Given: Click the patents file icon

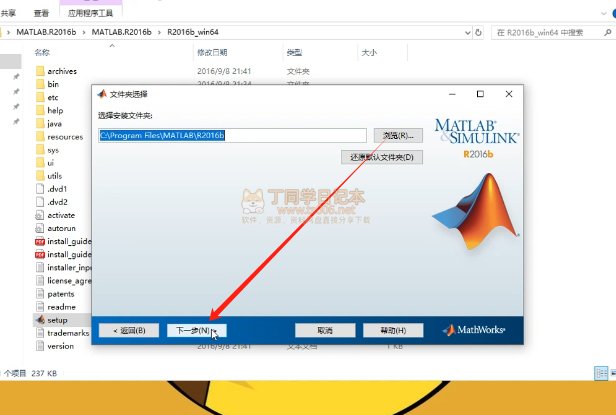Looking at the screenshot, I should (x=40, y=294).
